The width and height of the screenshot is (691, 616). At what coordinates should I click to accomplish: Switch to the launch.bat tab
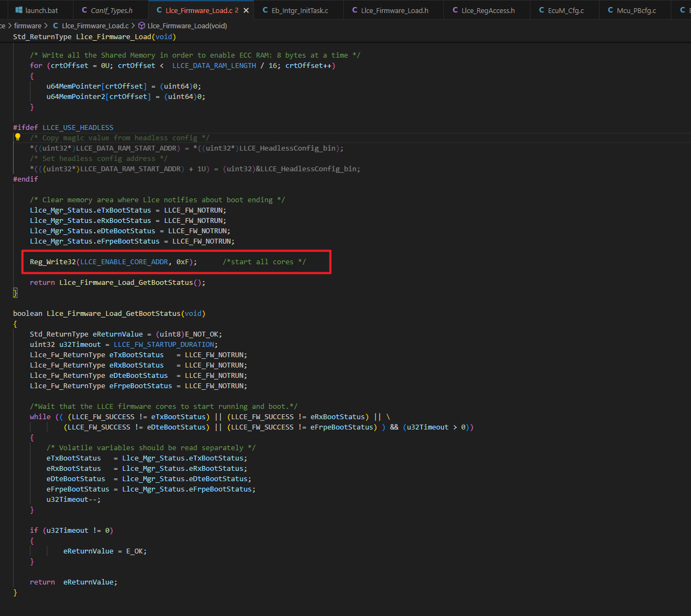(x=37, y=10)
